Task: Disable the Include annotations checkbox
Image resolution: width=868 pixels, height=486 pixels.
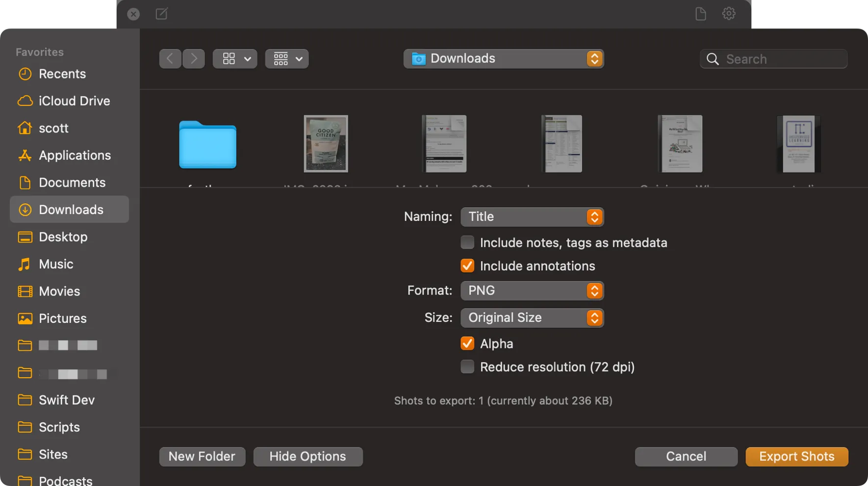Action: pos(467,266)
